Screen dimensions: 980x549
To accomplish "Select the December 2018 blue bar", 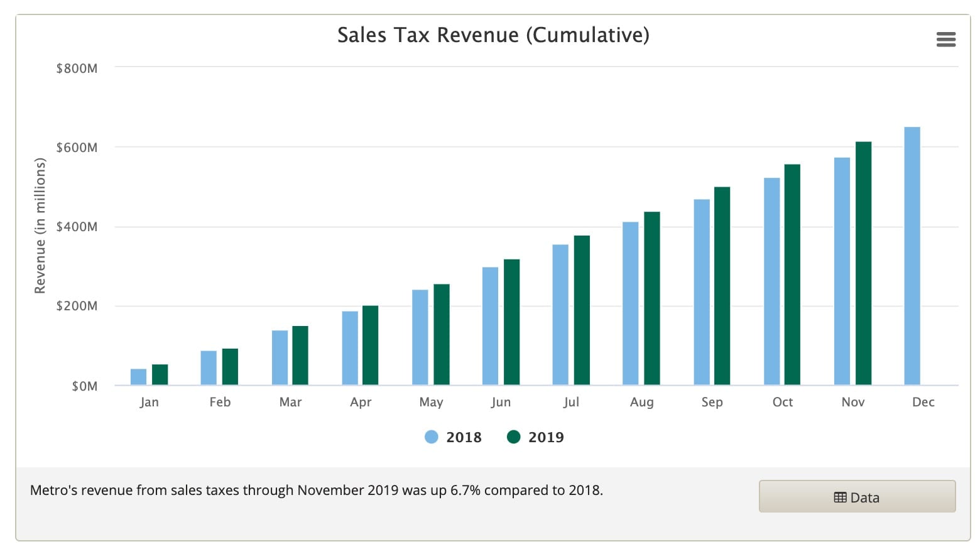I will coord(912,256).
